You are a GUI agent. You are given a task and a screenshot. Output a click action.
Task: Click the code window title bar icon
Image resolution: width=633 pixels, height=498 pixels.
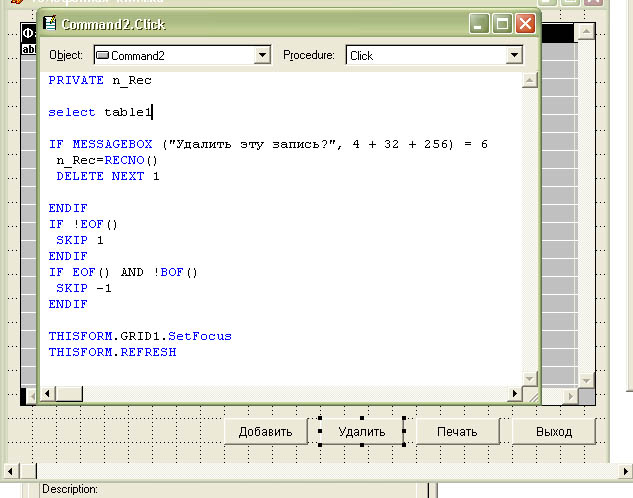pos(50,23)
